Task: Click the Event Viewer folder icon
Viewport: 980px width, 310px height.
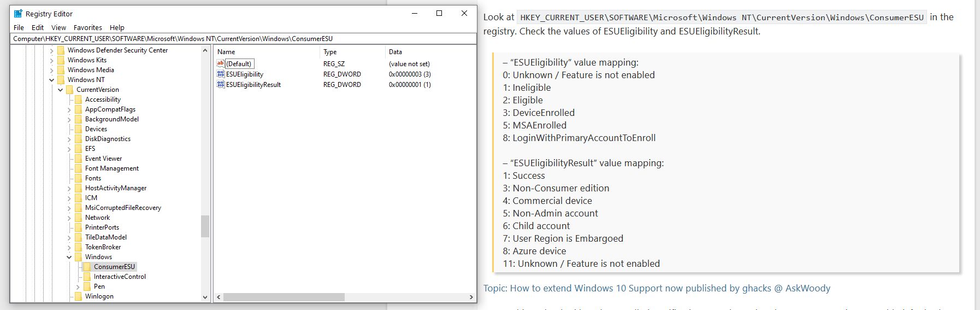Action: point(79,159)
